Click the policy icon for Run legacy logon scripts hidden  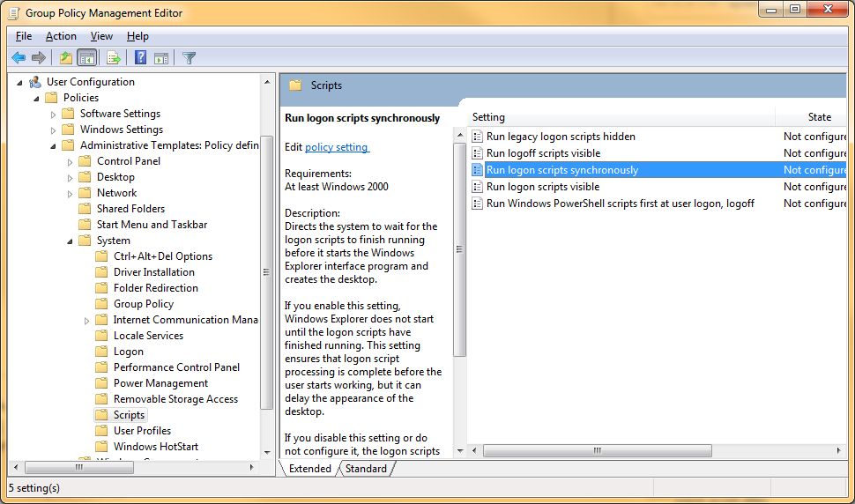click(477, 137)
